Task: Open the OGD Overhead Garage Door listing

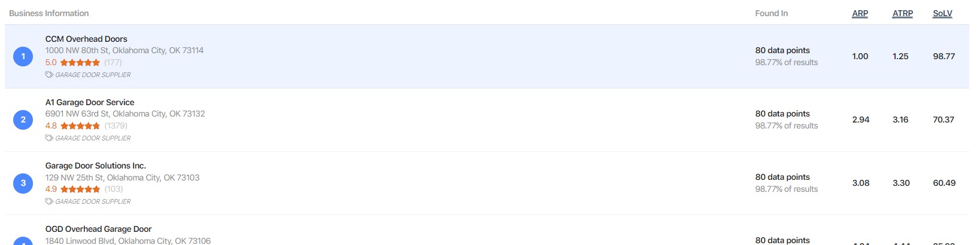Action: click(98, 229)
